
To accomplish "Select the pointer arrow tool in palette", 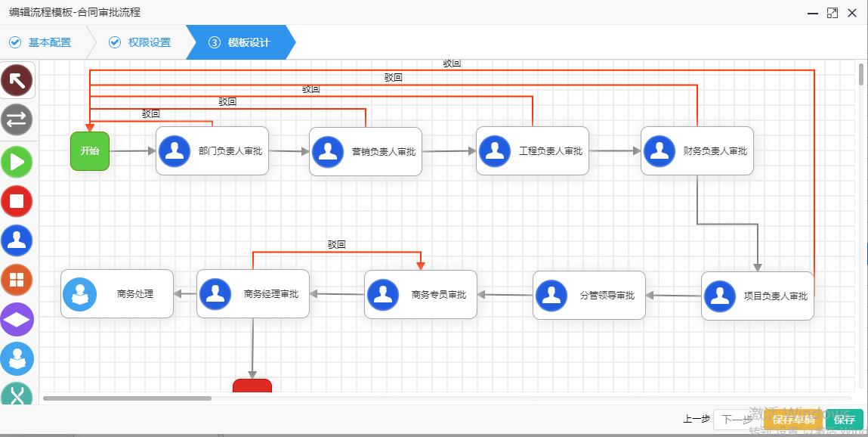I will (x=17, y=80).
